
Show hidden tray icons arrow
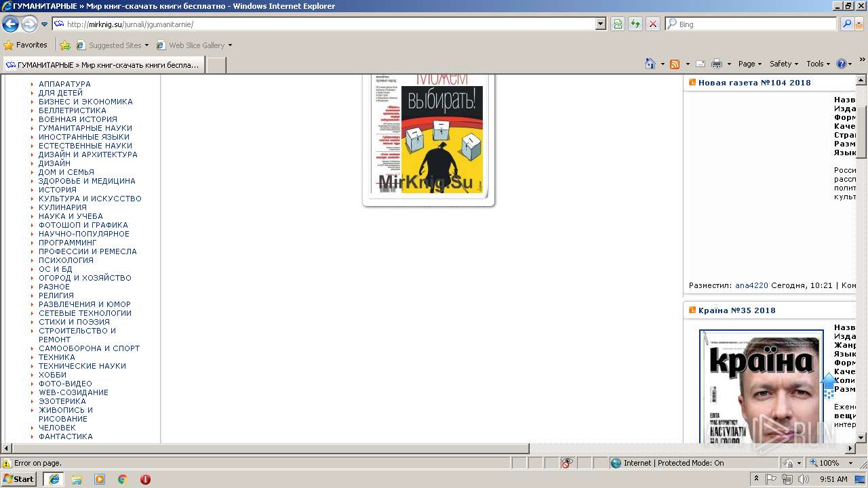[x=756, y=479]
